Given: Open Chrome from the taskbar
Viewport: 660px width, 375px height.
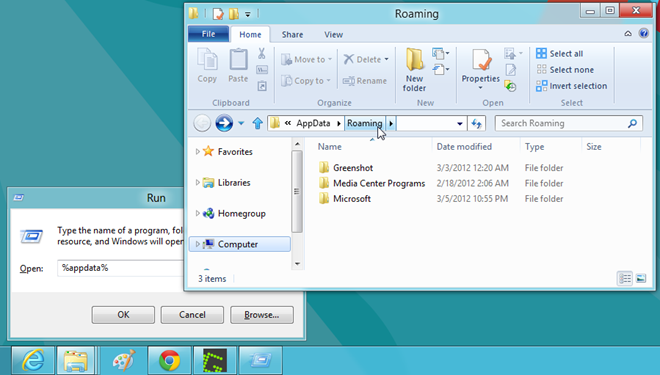Looking at the screenshot, I should pos(169,360).
